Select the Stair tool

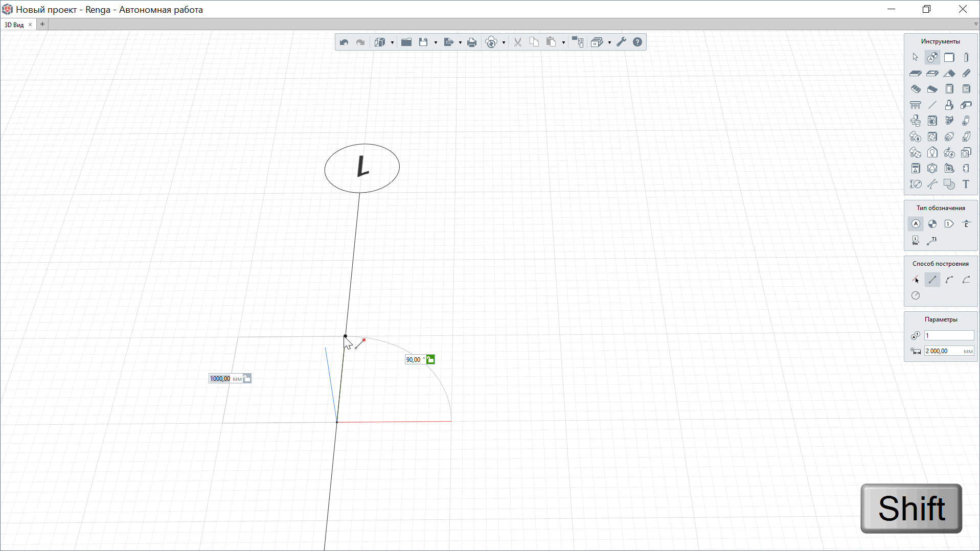pyautogui.click(x=915, y=89)
